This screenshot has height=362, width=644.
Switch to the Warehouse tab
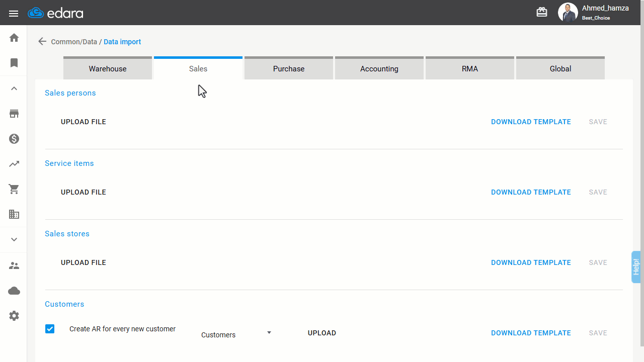108,68
